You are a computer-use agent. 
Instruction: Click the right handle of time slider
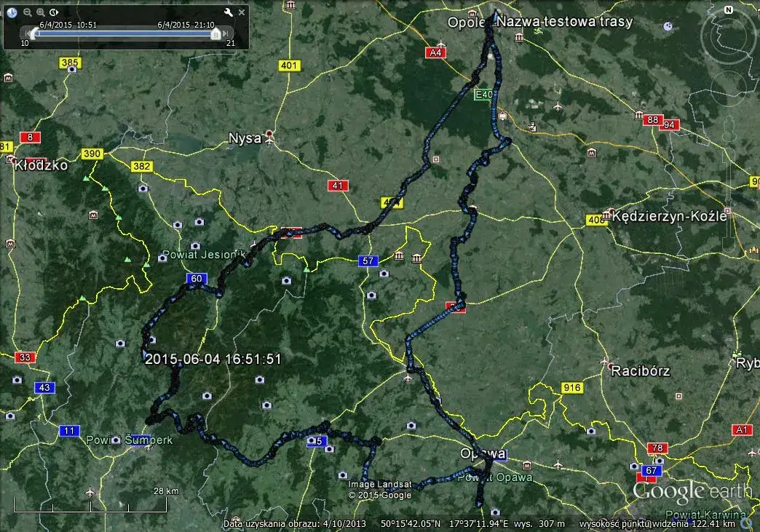215,33
